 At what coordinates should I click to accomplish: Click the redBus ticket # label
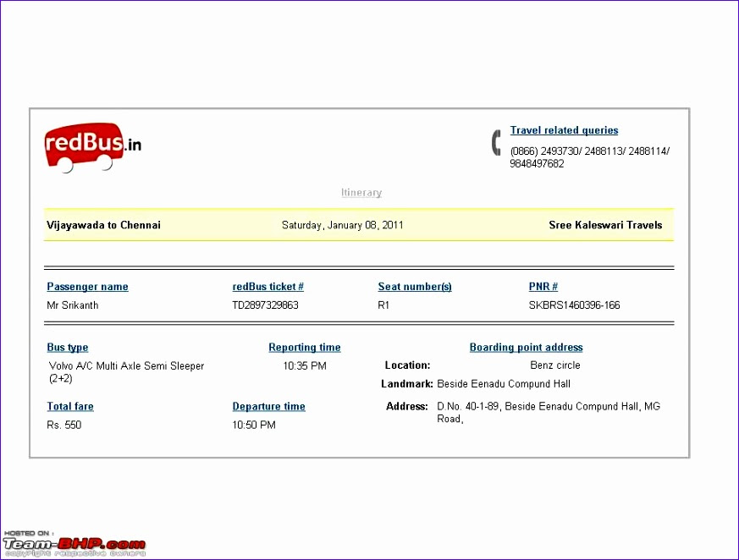click(x=267, y=287)
